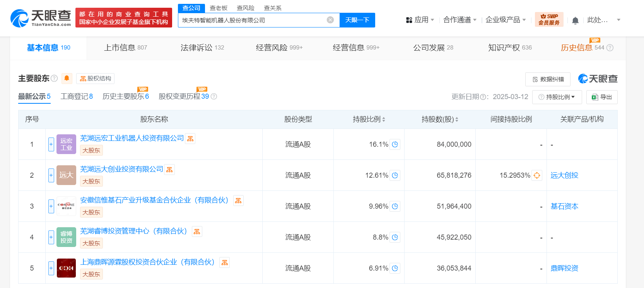Show pie chart for 16.1% holding
The image size is (644, 288).
pyautogui.click(x=395, y=144)
